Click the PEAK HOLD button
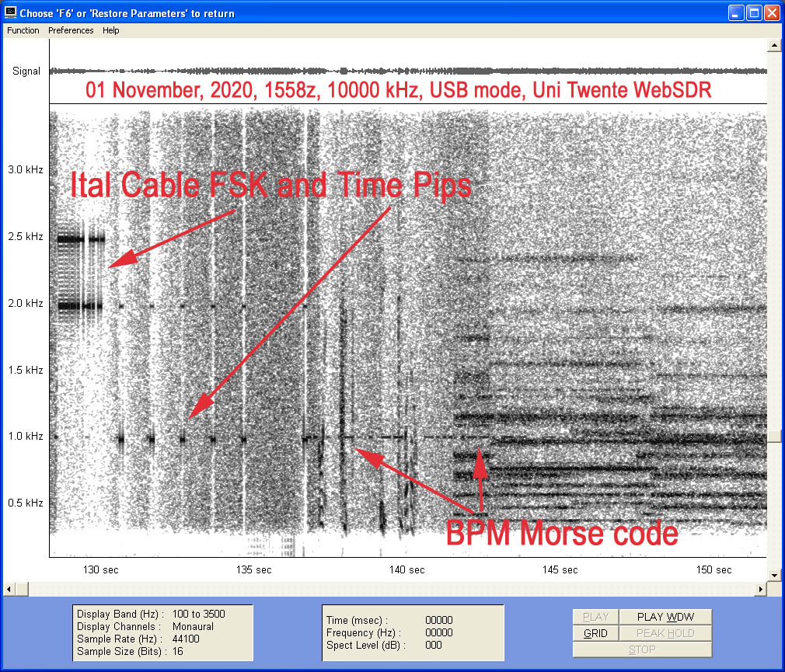The height and width of the screenshot is (672, 785). click(665, 633)
